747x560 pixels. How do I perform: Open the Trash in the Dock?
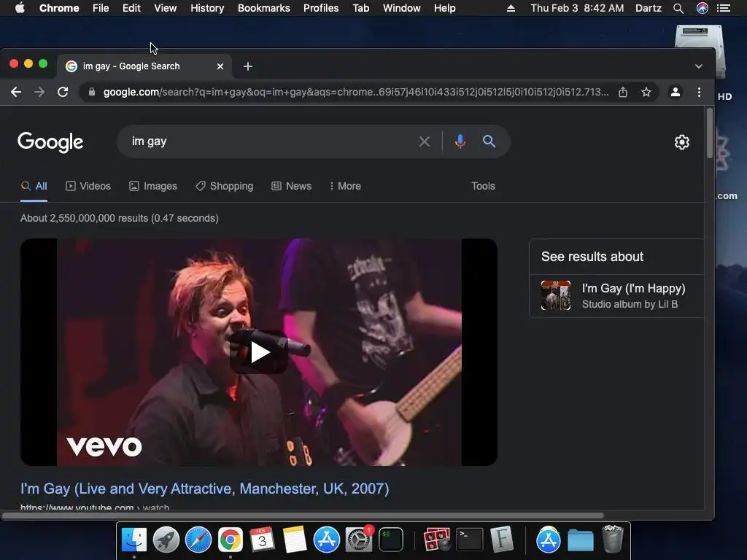point(612,539)
